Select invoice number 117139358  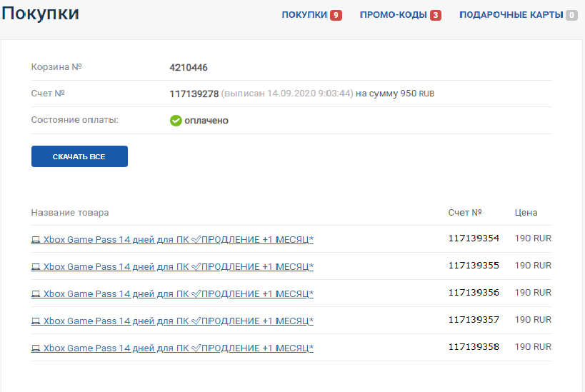[474, 347]
